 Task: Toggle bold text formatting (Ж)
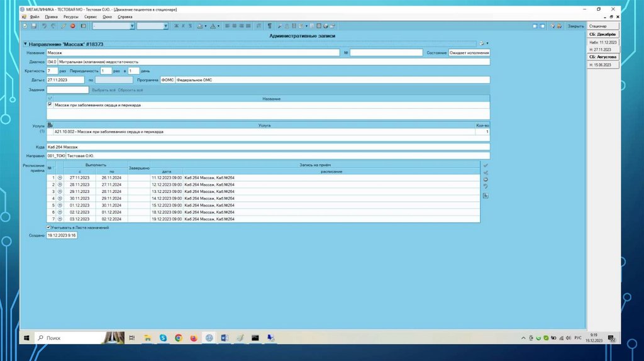pyautogui.click(x=175, y=26)
